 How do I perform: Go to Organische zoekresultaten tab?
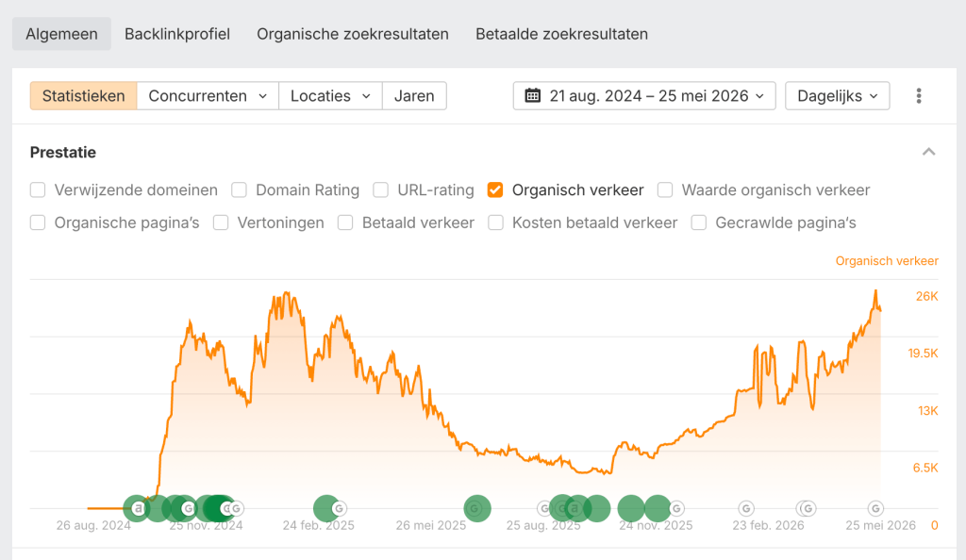[x=353, y=34]
